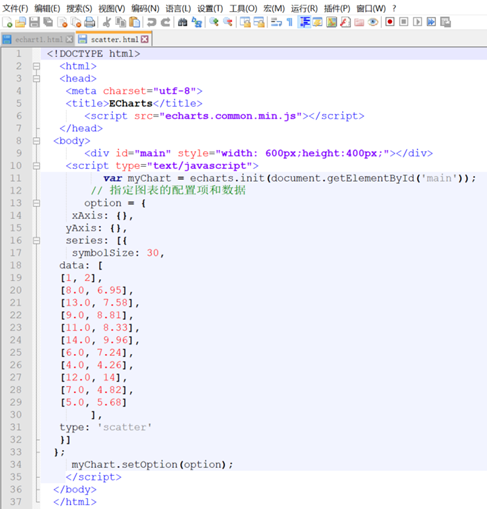This screenshot has width=487, height=509.
Task: Collapse the html tag fold on line 2
Action: pos(37,66)
